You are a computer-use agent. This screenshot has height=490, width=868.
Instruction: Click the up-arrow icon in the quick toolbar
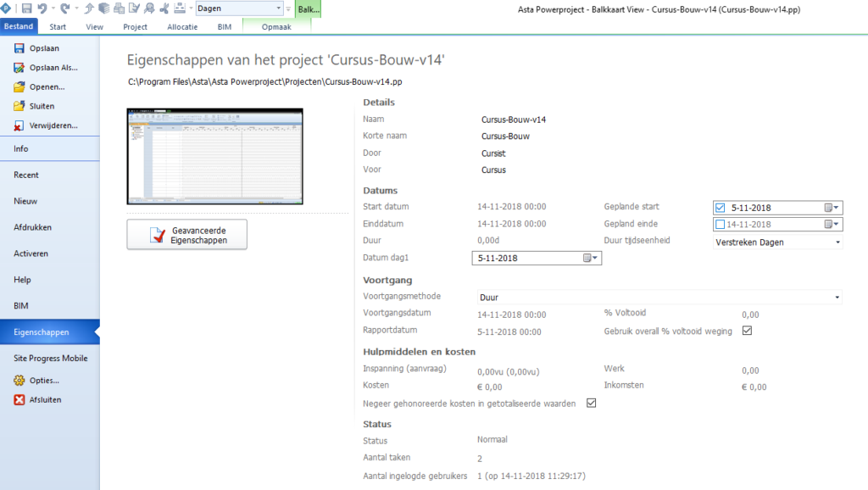tap(89, 8)
